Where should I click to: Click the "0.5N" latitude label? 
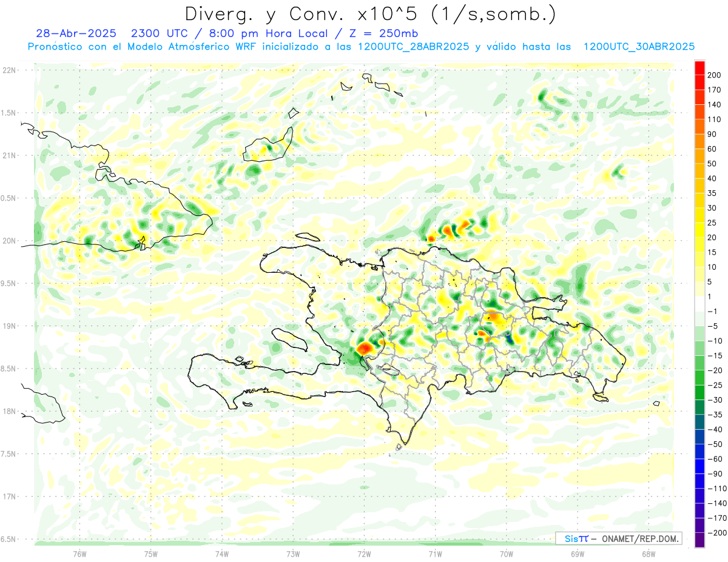pyautogui.click(x=9, y=198)
